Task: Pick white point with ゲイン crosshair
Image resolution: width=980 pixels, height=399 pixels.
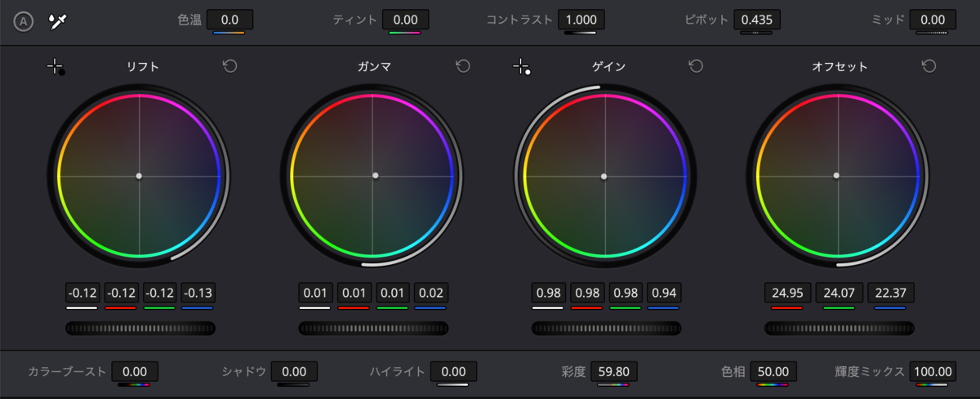Action: click(522, 67)
